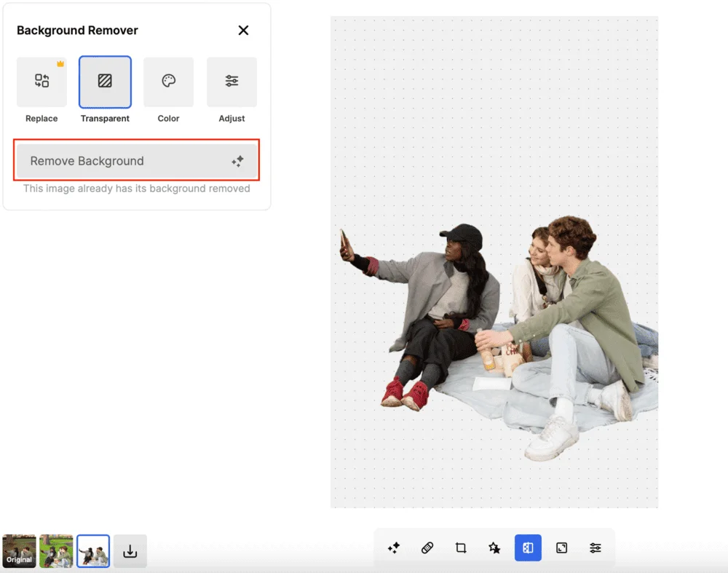The image size is (728, 573).
Task: Click the download icon button
Action: [130, 551]
